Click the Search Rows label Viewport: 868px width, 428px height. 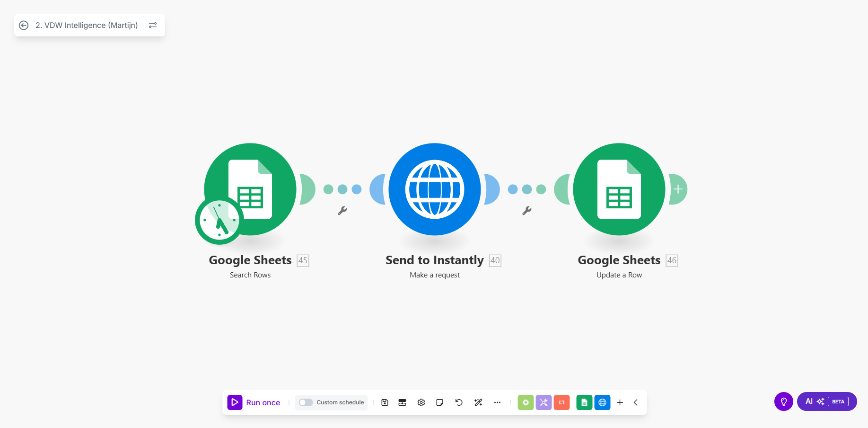pyautogui.click(x=250, y=275)
